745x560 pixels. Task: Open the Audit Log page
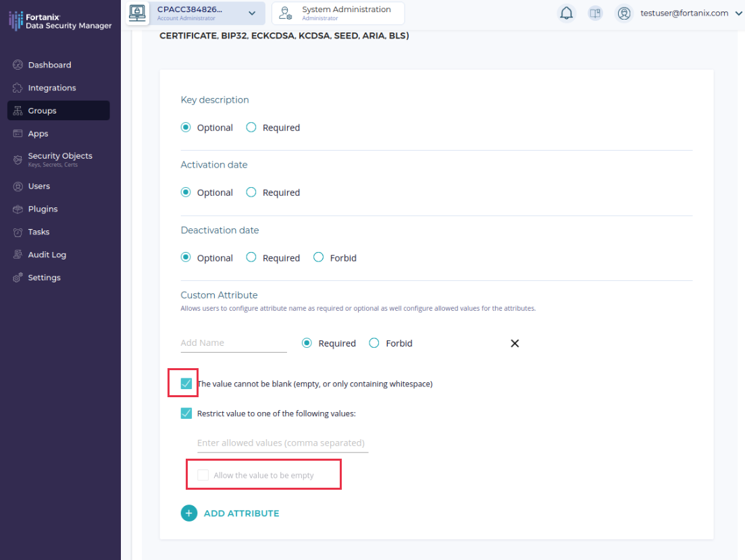tap(47, 255)
